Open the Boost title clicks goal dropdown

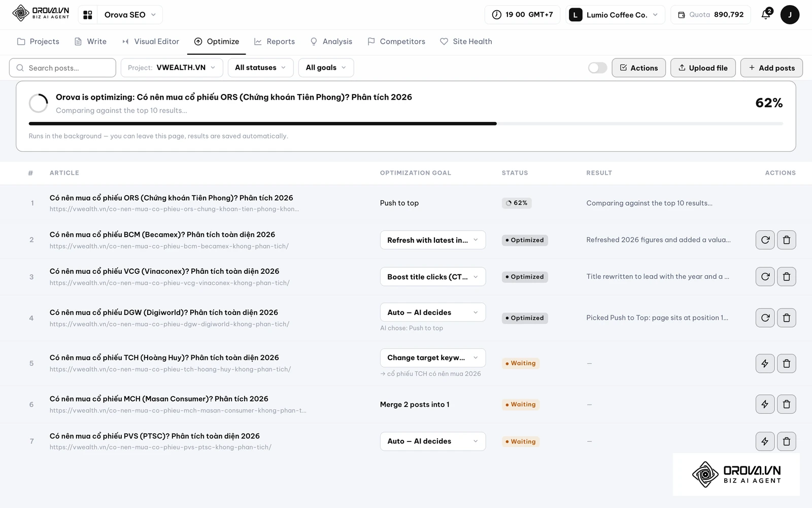point(432,277)
